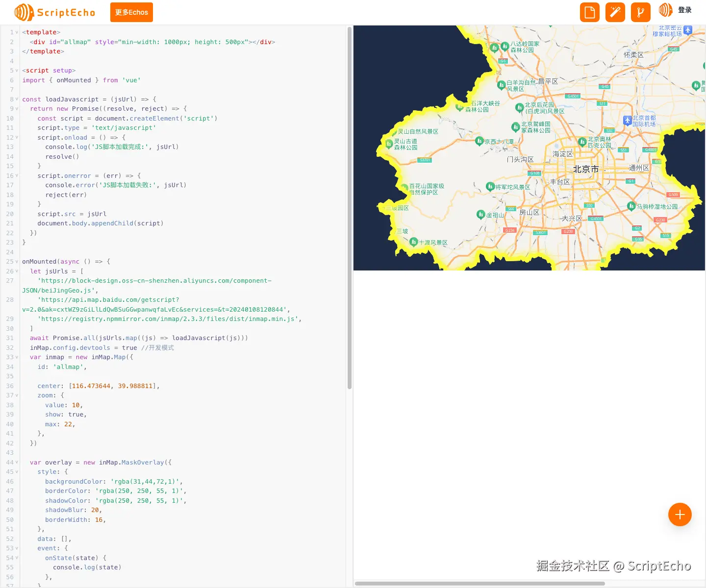Open the 更多Echos button
This screenshot has width=706, height=588.
click(x=131, y=12)
